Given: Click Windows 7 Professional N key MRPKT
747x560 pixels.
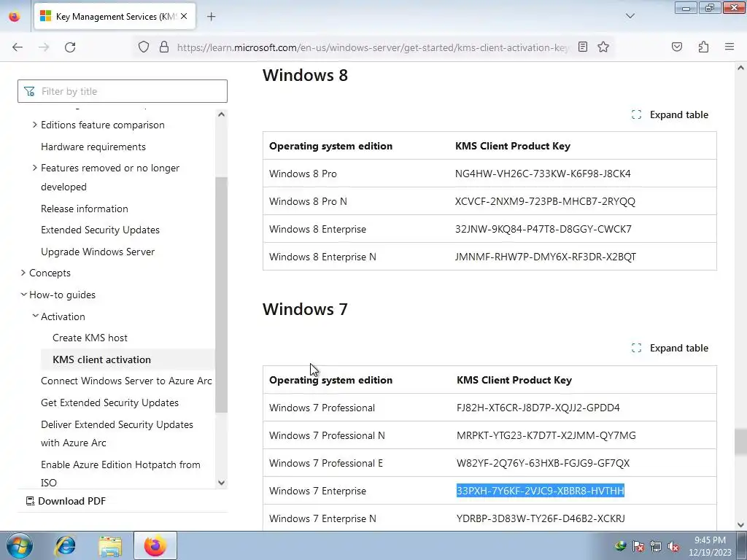Looking at the screenshot, I should click(546, 435).
